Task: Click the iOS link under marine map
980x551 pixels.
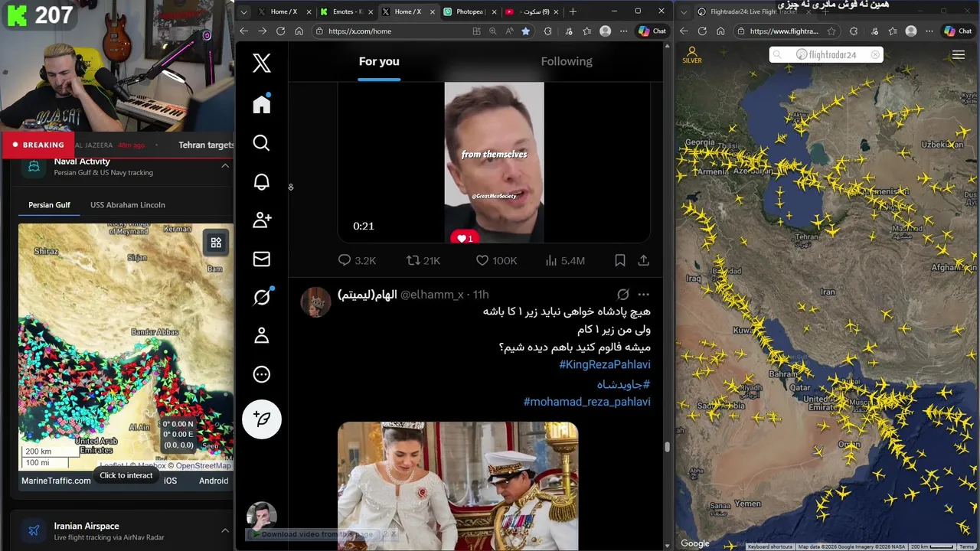Action: point(170,481)
